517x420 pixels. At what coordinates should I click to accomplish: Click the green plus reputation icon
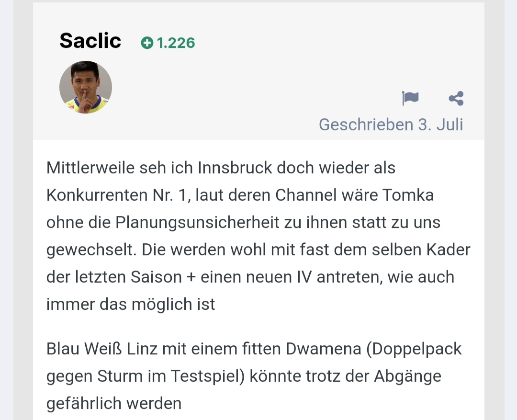click(147, 43)
